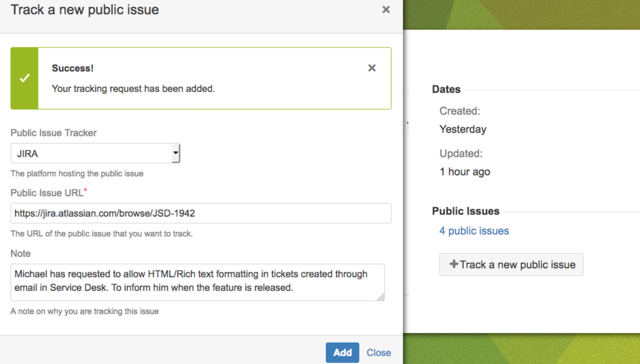Open the 4 public issues link

(x=474, y=231)
